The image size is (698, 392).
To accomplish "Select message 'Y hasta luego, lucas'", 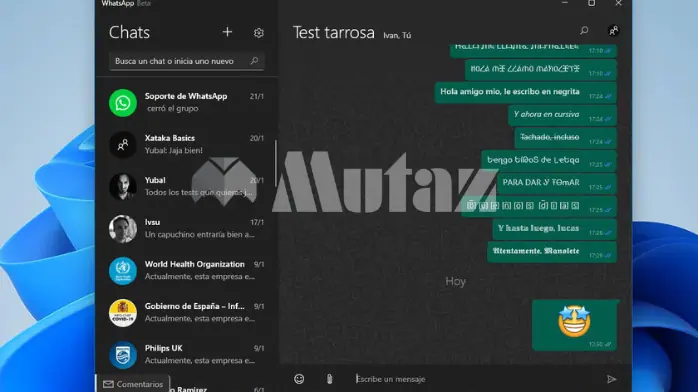I will click(554, 229).
